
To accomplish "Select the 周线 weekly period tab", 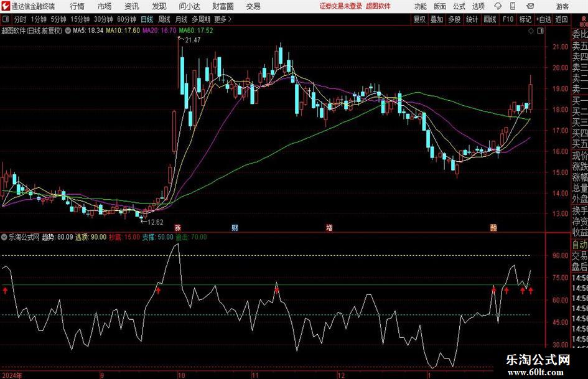I will (x=164, y=19).
